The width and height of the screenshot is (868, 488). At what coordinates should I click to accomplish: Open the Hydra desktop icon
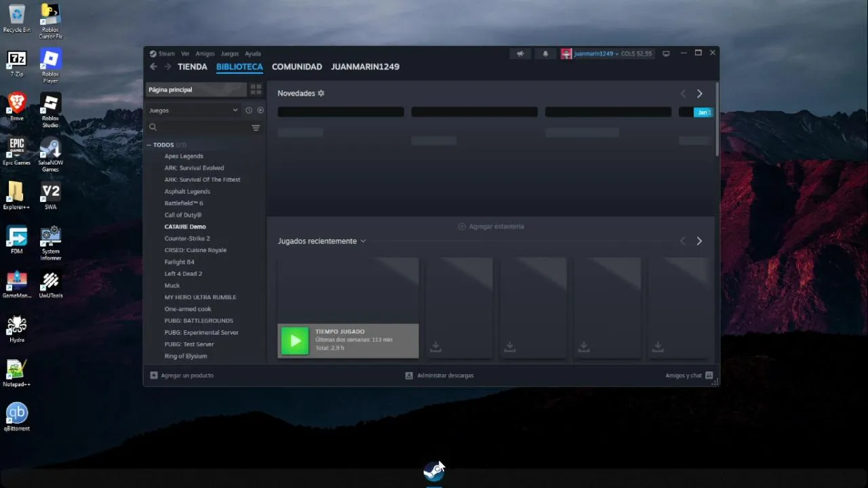[x=16, y=329]
